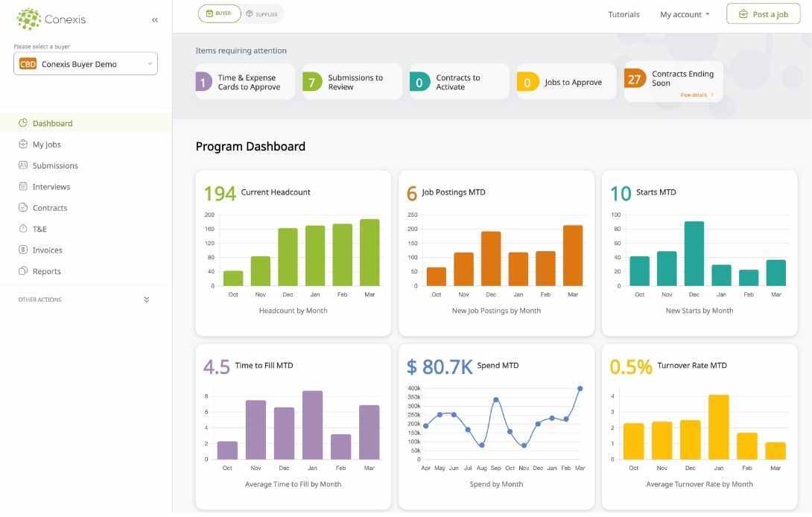The image size is (812, 517).
Task: Collapse the sidebar with double-chevron icon
Action: [155, 20]
